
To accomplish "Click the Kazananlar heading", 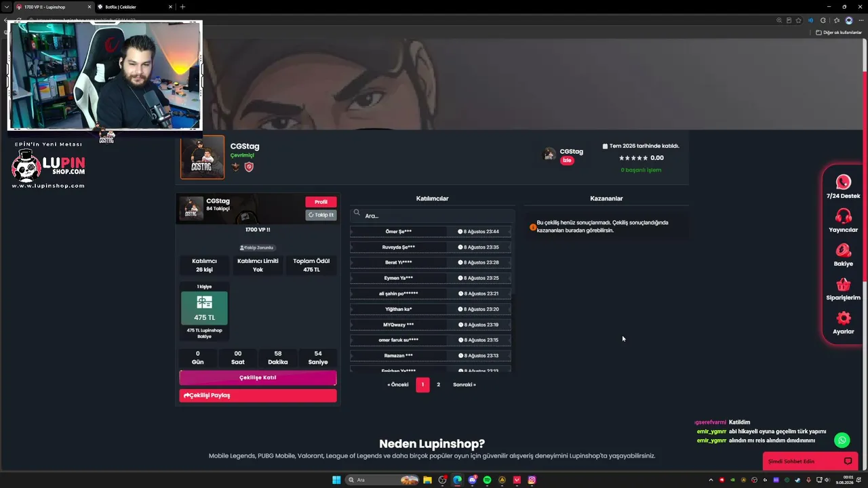I will [606, 199].
